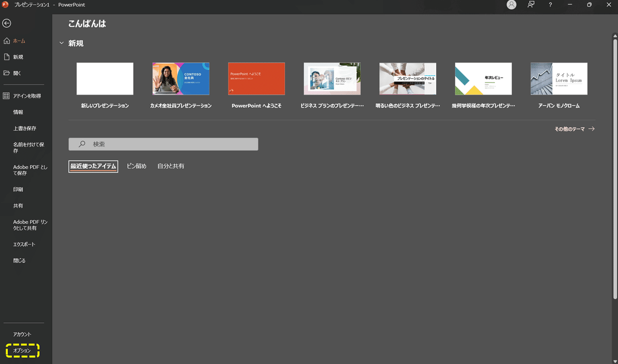Select Adobe PDF として保存
Screen dimensions: 618x364
(x=30, y=170)
